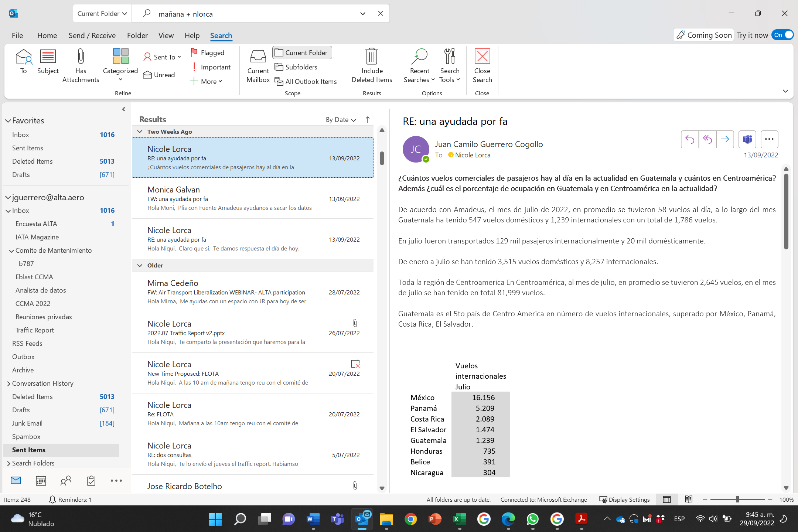
Task: Collapse the Two Weeks Ago group
Action: [140, 132]
